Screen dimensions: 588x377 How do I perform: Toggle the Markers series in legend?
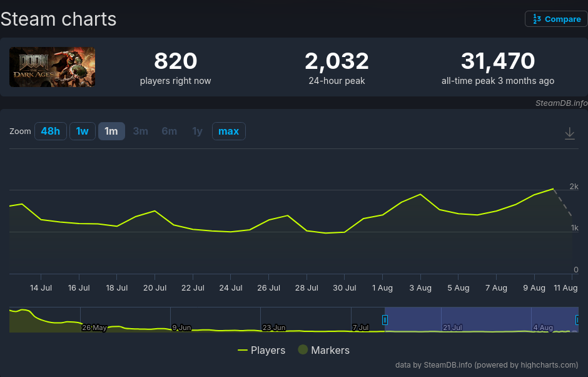[x=323, y=350]
